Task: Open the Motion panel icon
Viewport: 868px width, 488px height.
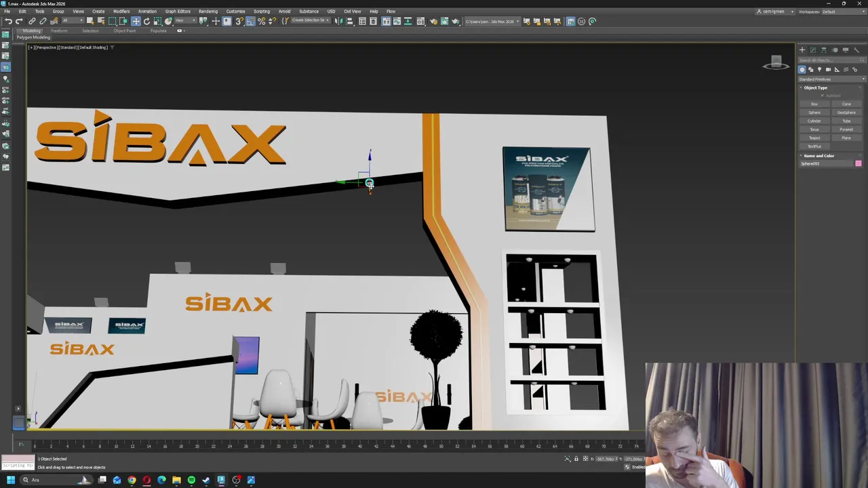Action: [x=835, y=50]
